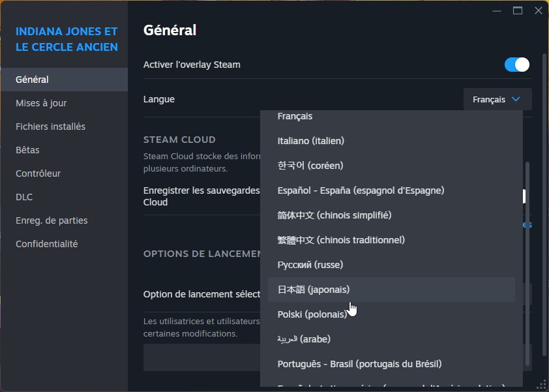
Task: Select "繁體中文 (chinois traditionnel)"
Action: pyautogui.click(x=342, y=239)
